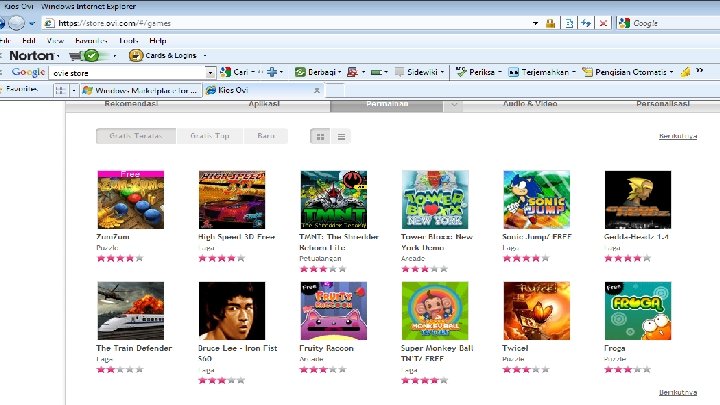Expand the Cards & Logins dropdown arrow
Viewport: 720px width, 405px height.
tap(205, 56)
